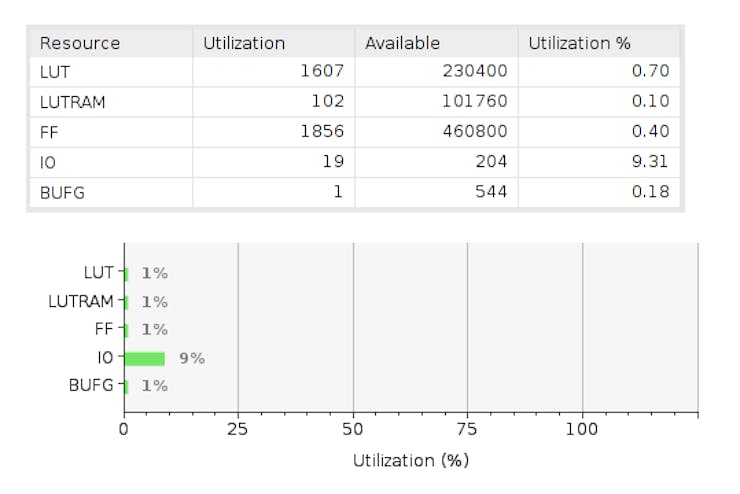Click the Resource column header
The width and height of the screenshot is (740, 494).
pos(80,43)
